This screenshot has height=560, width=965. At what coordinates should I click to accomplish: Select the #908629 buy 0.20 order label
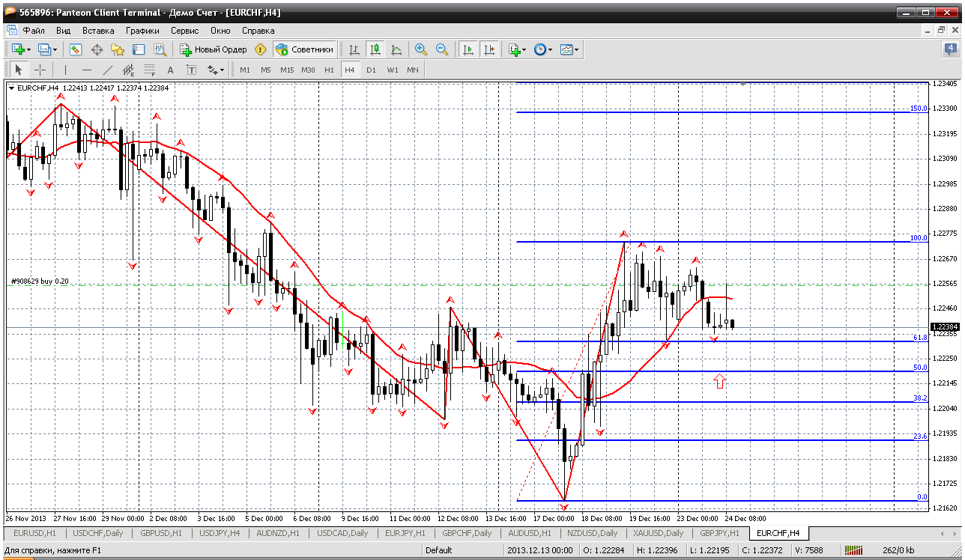tap(40, 281)
